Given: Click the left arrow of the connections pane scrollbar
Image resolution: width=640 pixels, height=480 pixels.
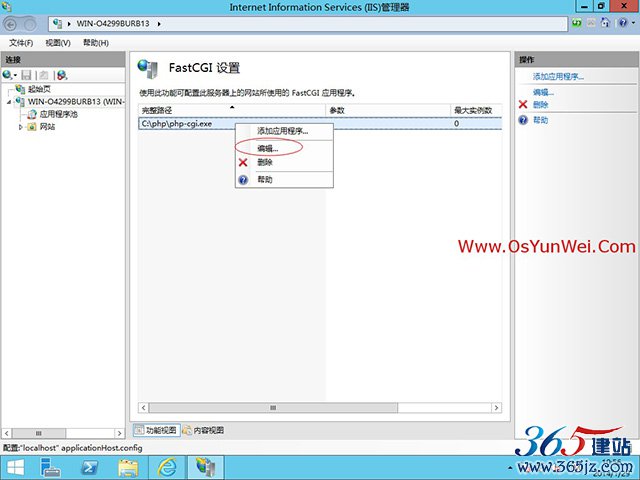Looking at the screenshot, I should [7, 433].
